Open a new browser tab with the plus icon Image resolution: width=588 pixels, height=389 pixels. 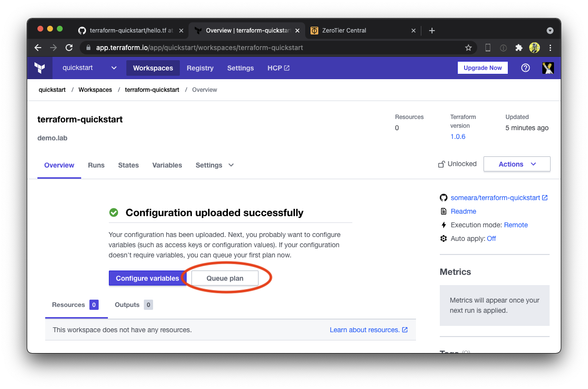tap(432, 31)
